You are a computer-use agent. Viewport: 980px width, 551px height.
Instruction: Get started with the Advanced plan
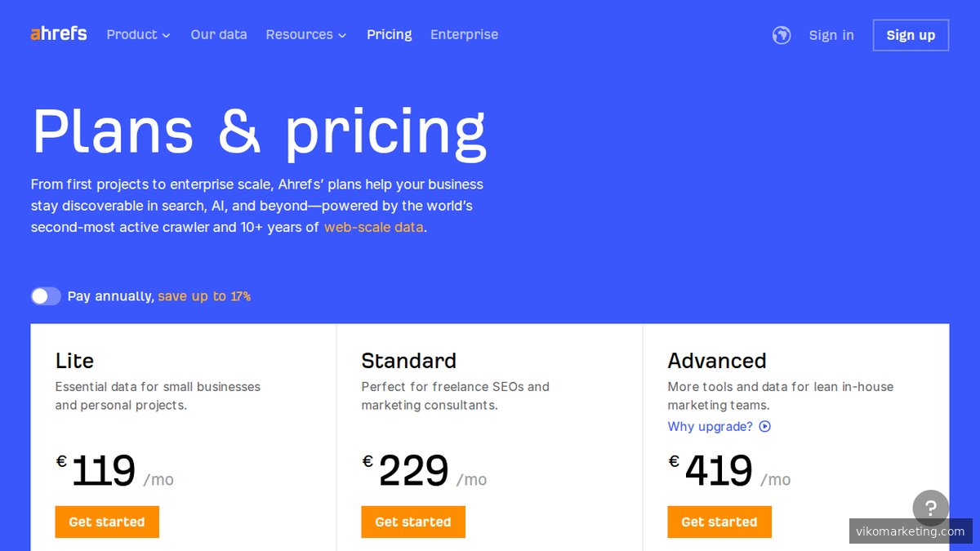tap(719, 522)
